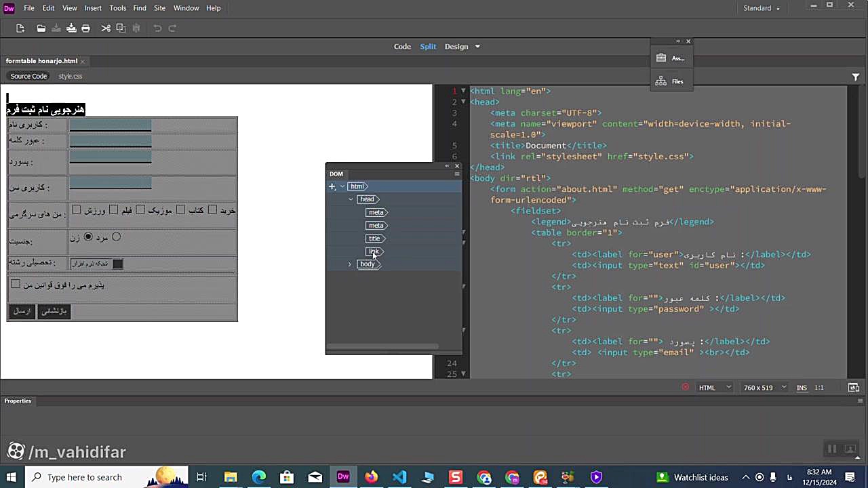This screenshot has width=868, height=488.
Task: Open a file using the folder icon
Action: (x=41, y=28)
